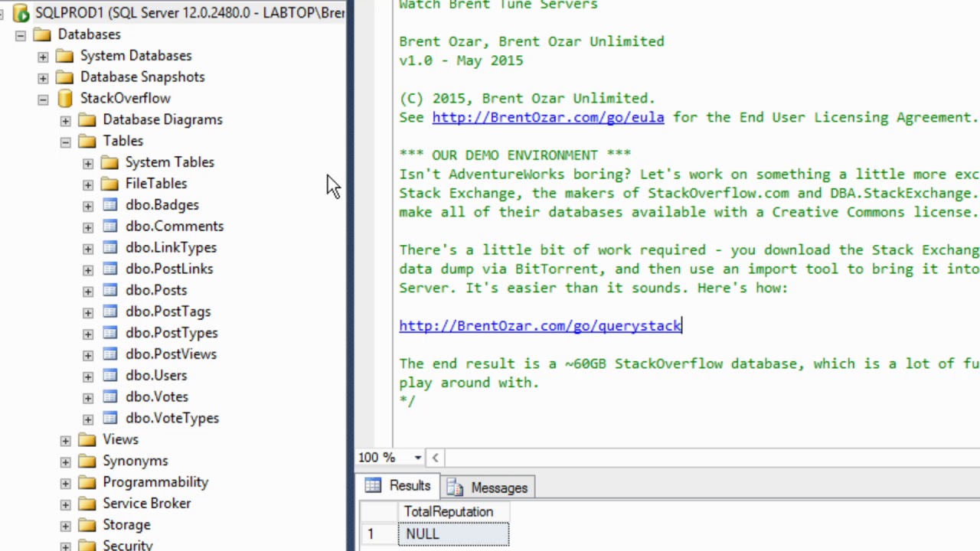This screenshot has height=551, width=980.
Task: Collapse the Tables node
Action: 65,142
